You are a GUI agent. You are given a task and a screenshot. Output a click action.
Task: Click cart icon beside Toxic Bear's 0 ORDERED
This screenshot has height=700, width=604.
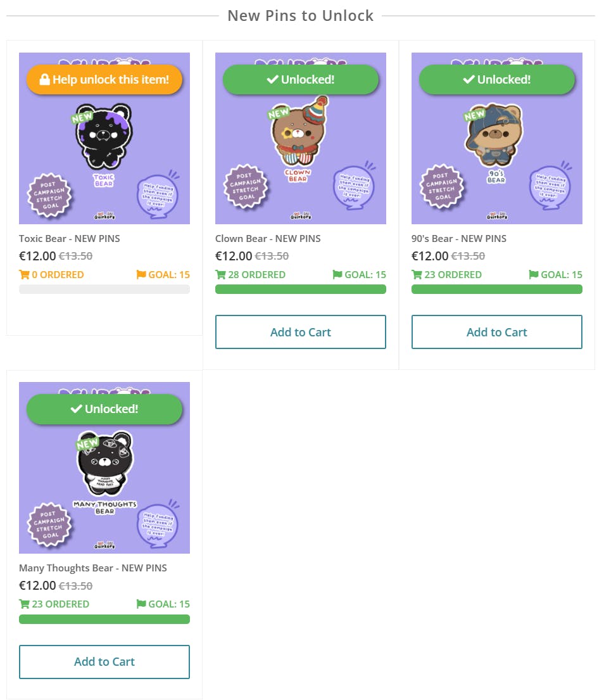click(x=24, y=275)
